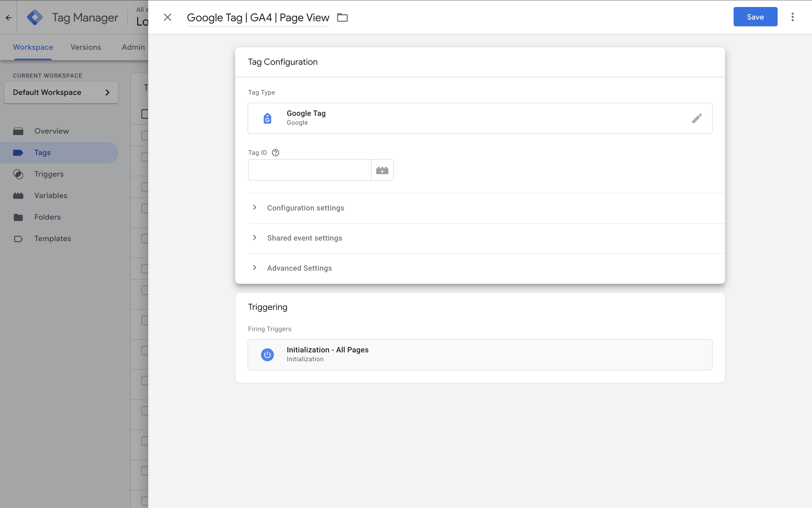The image size is (812, 508).
Task: Click the folder icon next to tag name
Action: click(x=342, y=17)
